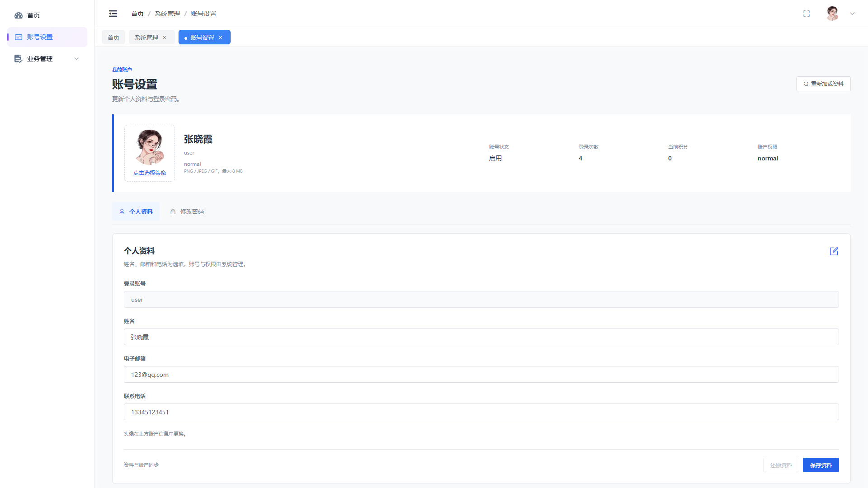Click the 账号状态 value 启用
Viewport: 868px width, 488px height.
click(495, 158)
